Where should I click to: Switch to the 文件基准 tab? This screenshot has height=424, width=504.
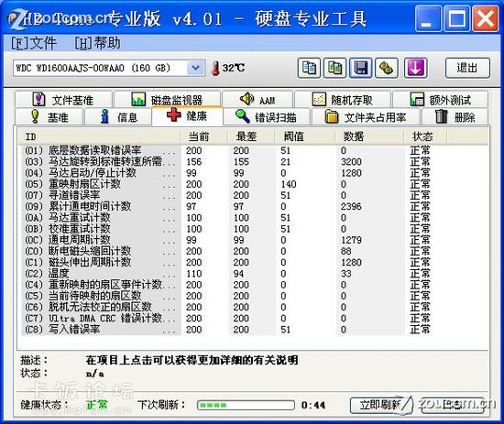click(63, 100)
